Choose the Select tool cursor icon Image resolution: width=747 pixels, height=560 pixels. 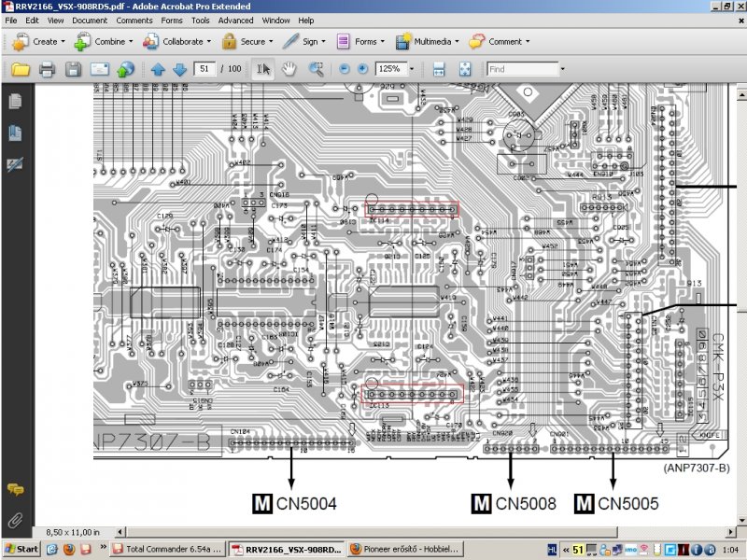click(263, 69)
